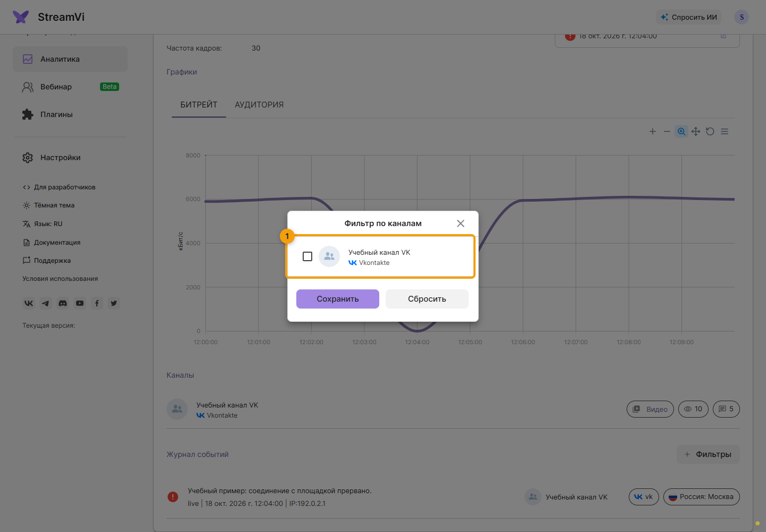Click the channel avatar in the filter dialog
Viewport: 766px width, 532px height.
click(x=329, y=256)
